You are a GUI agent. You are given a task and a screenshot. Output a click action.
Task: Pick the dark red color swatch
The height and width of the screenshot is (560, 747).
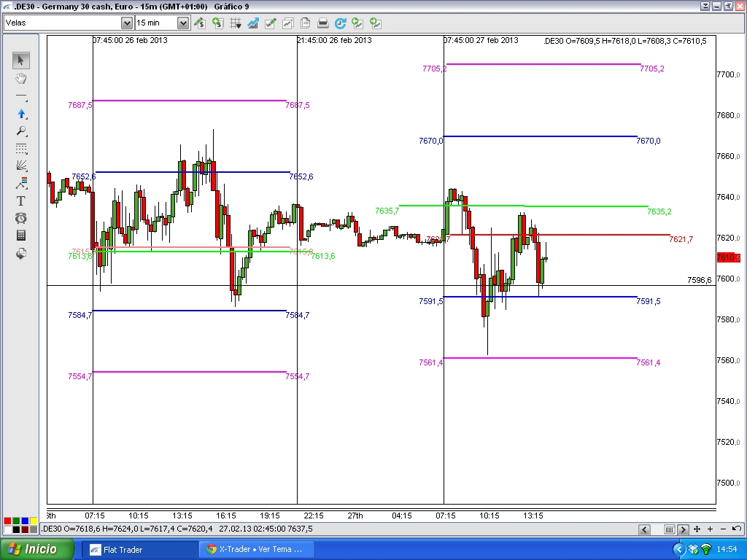point(25,529)
